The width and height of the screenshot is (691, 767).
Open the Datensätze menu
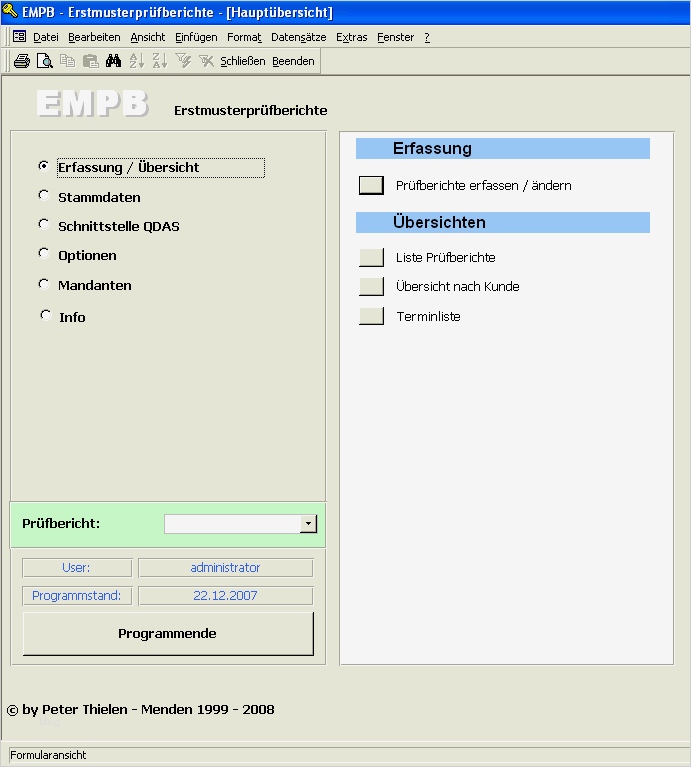pos(298,37)
